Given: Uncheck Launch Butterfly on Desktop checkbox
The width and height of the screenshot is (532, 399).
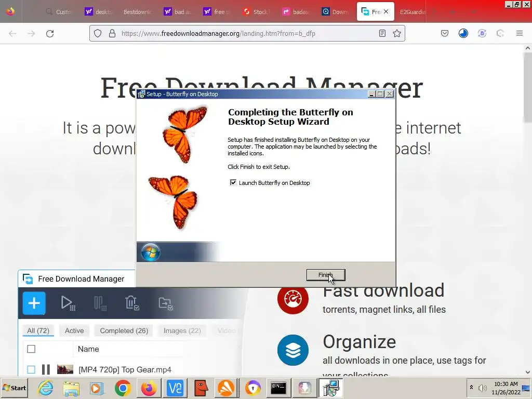Looking at the screenshot, I should click(233, 182).
